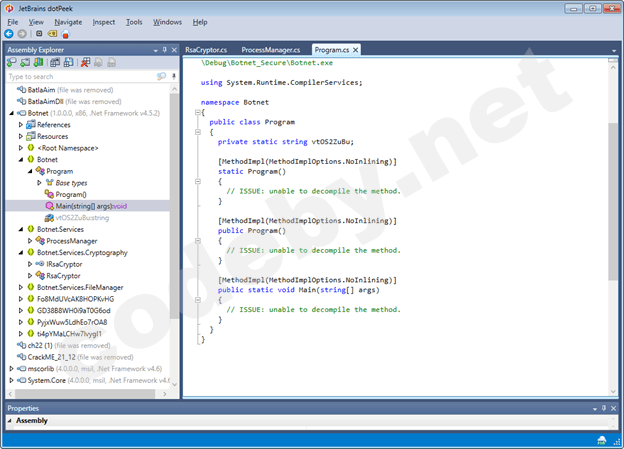The image size is (624, 449).
Task: Click the red X remove assembly icon
Action: [86, 63]
